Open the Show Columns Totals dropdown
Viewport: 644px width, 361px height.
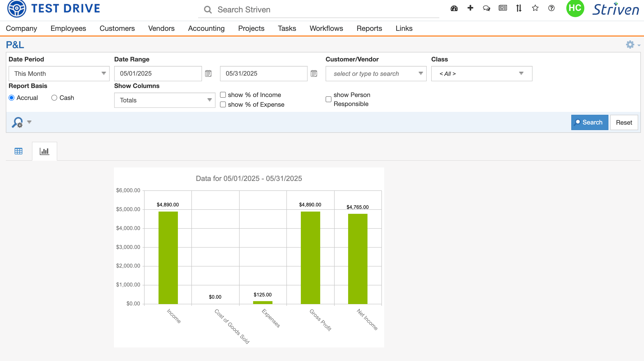click(165, 100)
